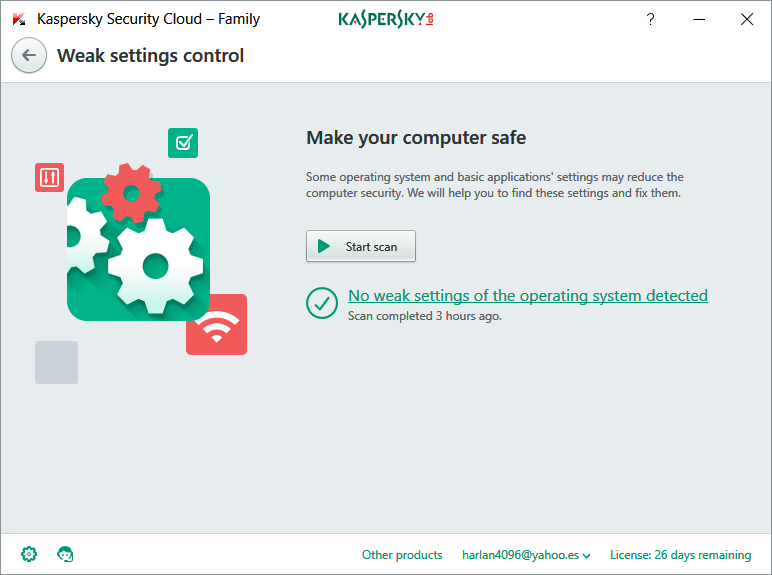Expand the harlan4096@yahoo.es account dropdown
This screenshot has height=575, width=772.
tap(526, 555)
